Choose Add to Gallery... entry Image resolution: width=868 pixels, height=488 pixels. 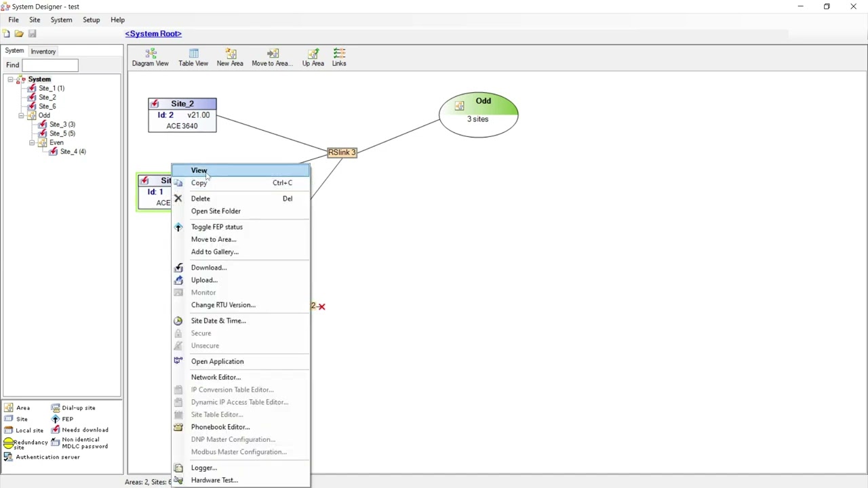click(241, 251)
